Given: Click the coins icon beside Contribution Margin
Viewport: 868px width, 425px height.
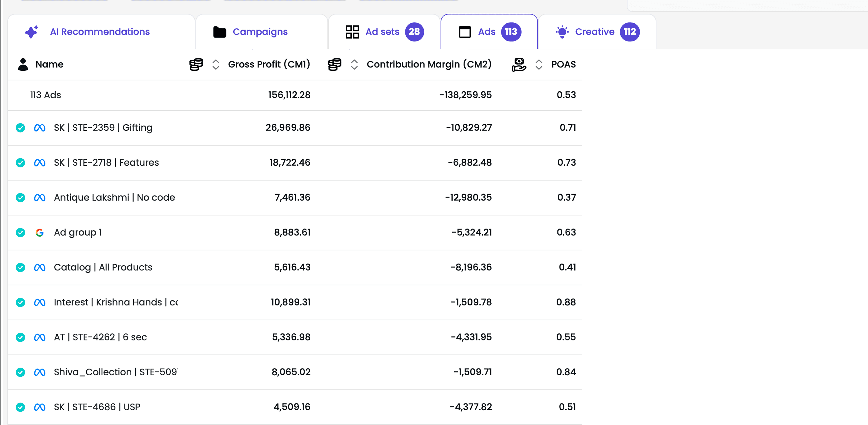Looking at the screenshot, I should [335, 64].
